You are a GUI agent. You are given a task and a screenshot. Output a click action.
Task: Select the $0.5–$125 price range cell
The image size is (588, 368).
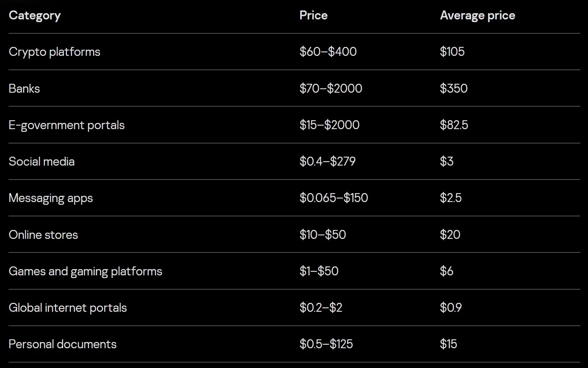tap(326, 344)
